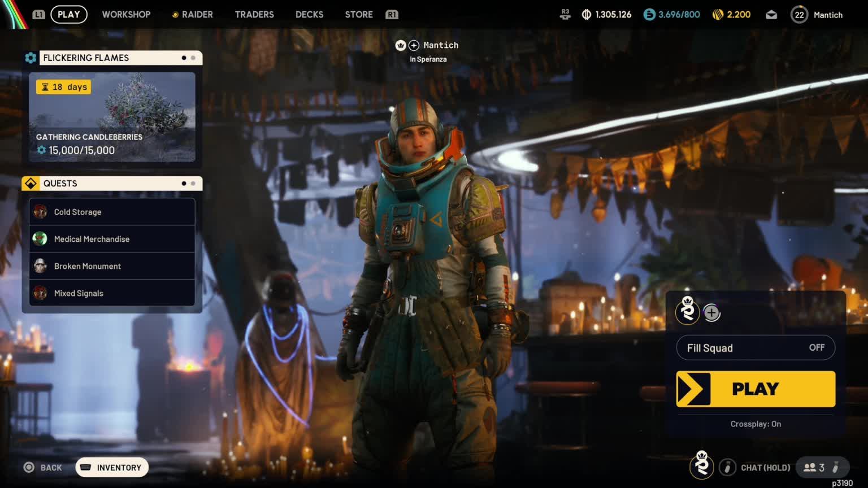Open the DECKS tab
868x488 pixels.
pyautogui.click(x=309, y=14)
